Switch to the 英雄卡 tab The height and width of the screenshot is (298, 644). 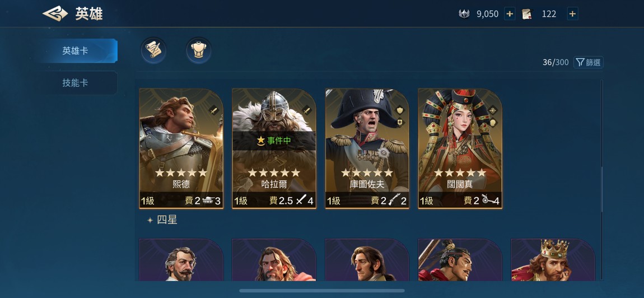tap(76, 50)
